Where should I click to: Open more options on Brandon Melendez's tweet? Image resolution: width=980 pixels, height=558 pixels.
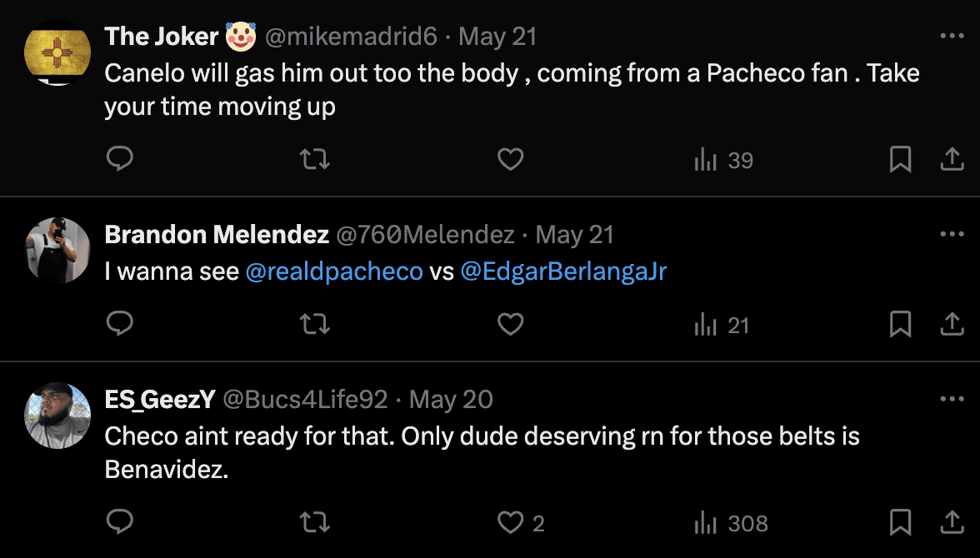(x=952, y=235)
